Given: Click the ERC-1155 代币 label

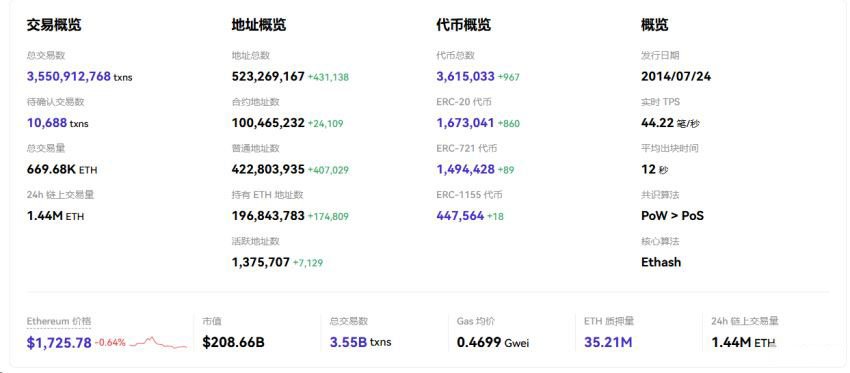Looking at the screenshot, I should [x=469, y=195].
